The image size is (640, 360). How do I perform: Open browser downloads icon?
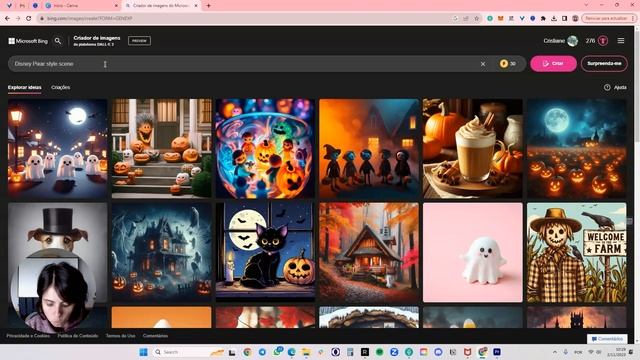(554, 18)
